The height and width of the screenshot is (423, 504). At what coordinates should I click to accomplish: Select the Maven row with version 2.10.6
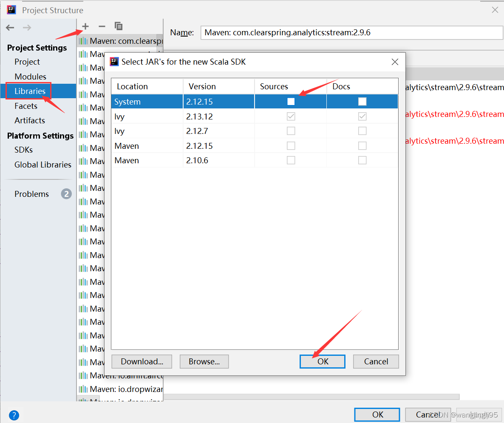[x=255, y=160]
